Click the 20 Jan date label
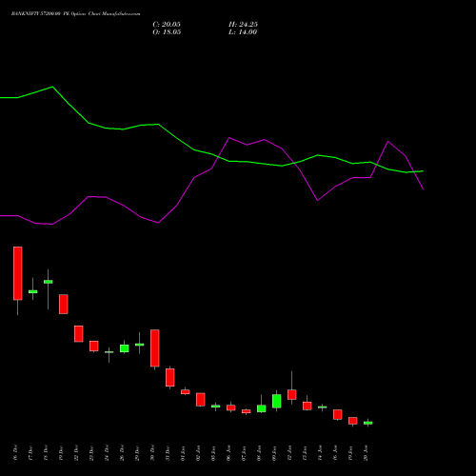Image resolution: width=476 pixels, height=476 pixels. click(x=366, y=452)
